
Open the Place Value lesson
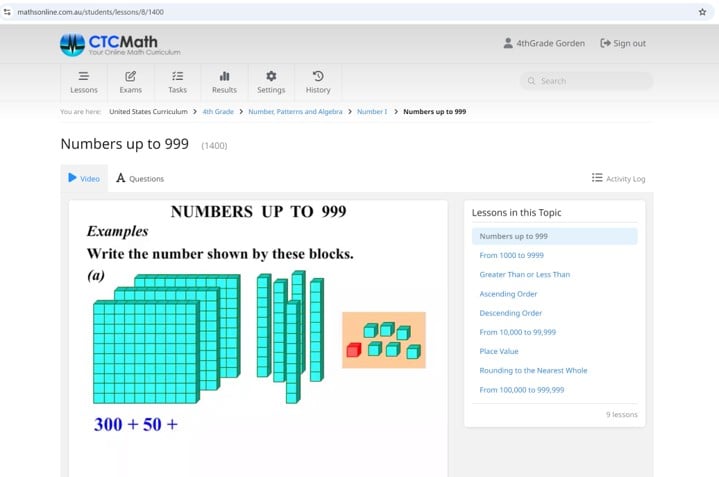499,351
